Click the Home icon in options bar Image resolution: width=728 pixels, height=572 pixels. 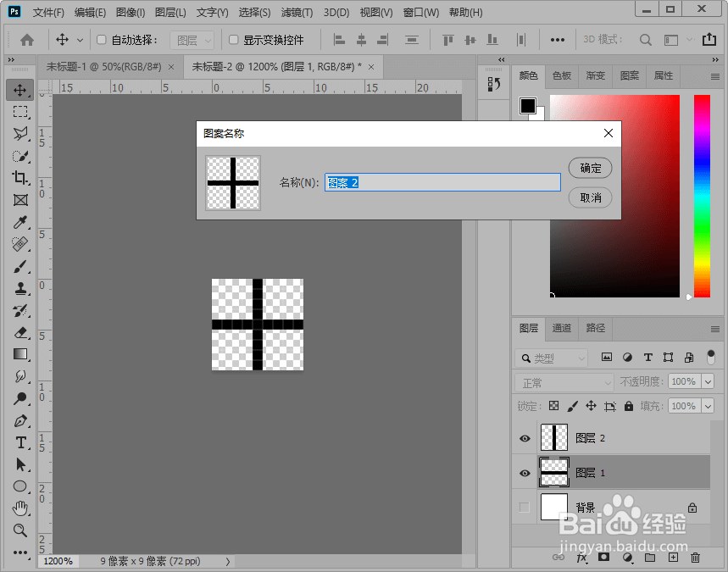[27, 41]
